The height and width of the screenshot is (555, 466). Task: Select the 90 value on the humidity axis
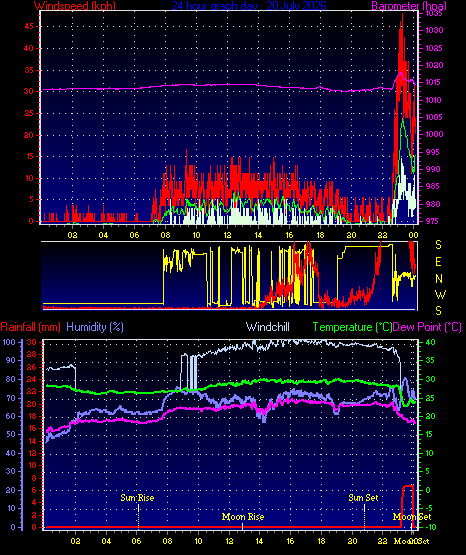click(11, 360)
